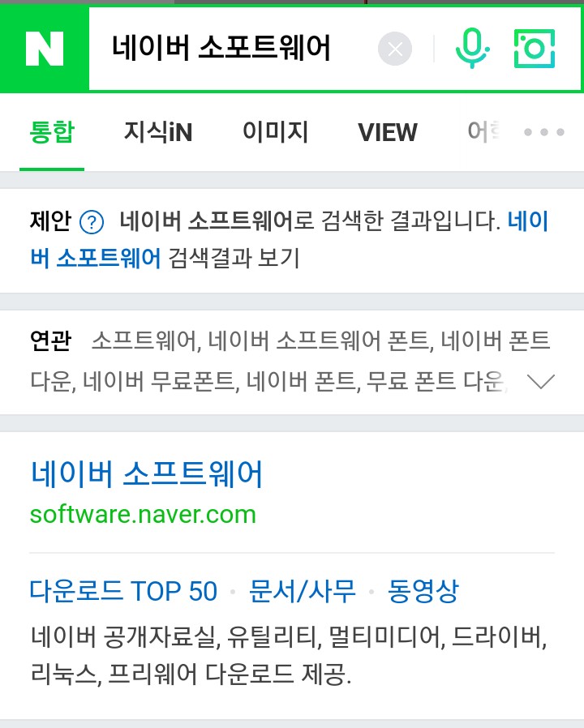Expand the related searches chevron
The width and height of the screenshot is (584, 728).
tap(541, 382)
